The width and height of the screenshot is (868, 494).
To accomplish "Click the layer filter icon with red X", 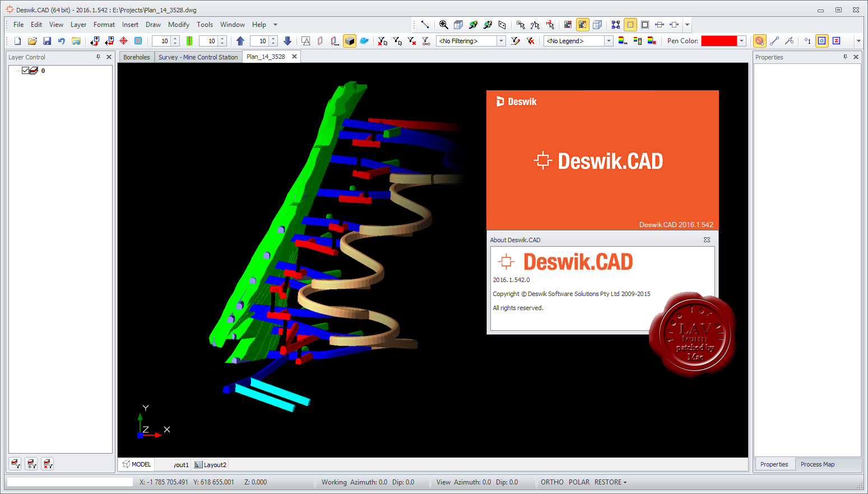I will (x=48, y=464).
